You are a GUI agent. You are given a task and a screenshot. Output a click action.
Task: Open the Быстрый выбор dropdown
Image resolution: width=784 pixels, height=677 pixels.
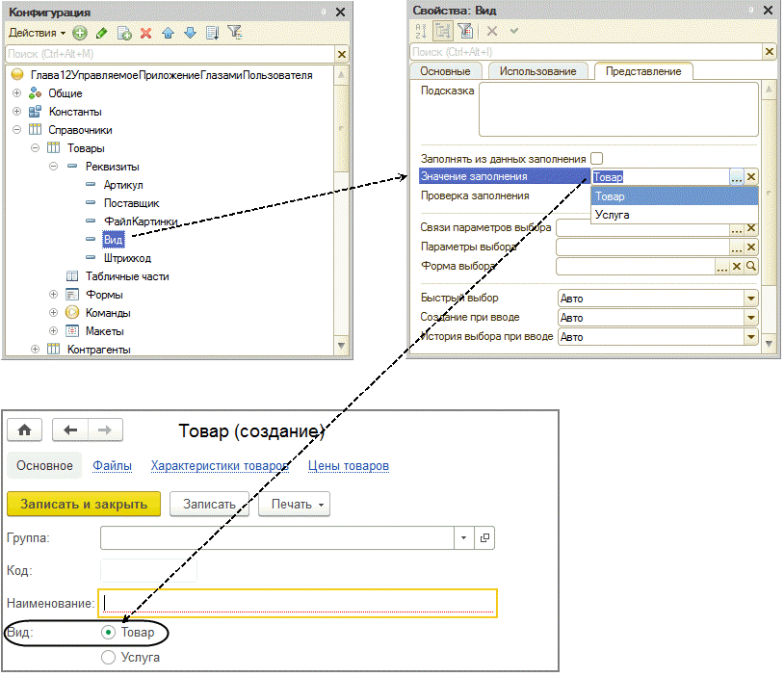(751, 299)
